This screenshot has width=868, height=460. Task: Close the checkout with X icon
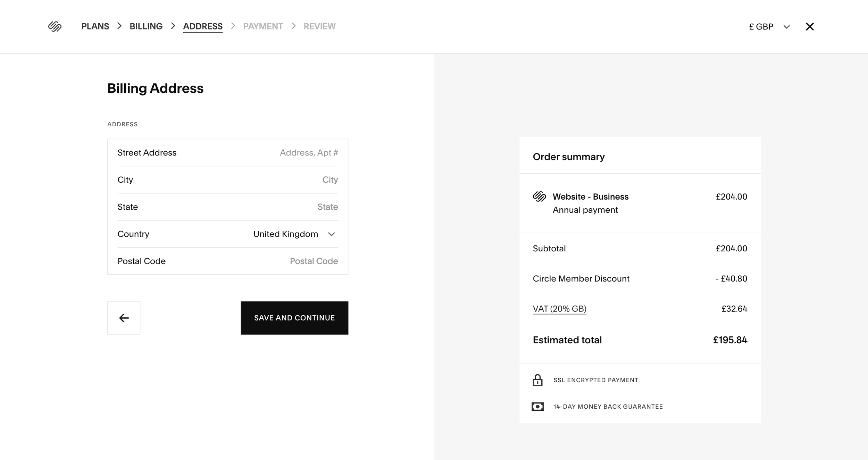click(810, 26)
